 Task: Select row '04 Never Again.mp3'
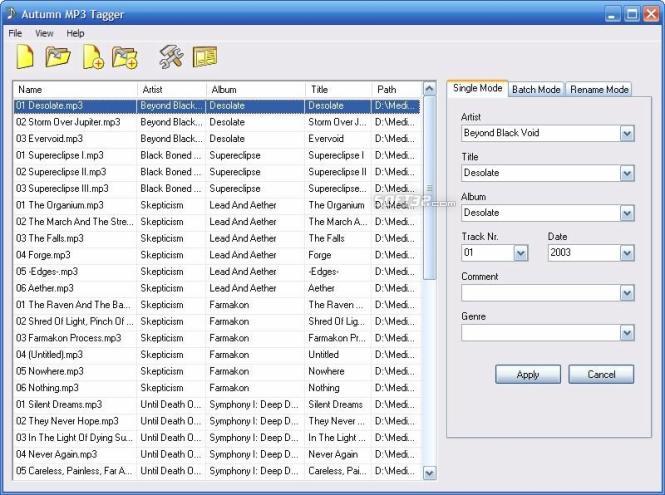tap(217, 454)
